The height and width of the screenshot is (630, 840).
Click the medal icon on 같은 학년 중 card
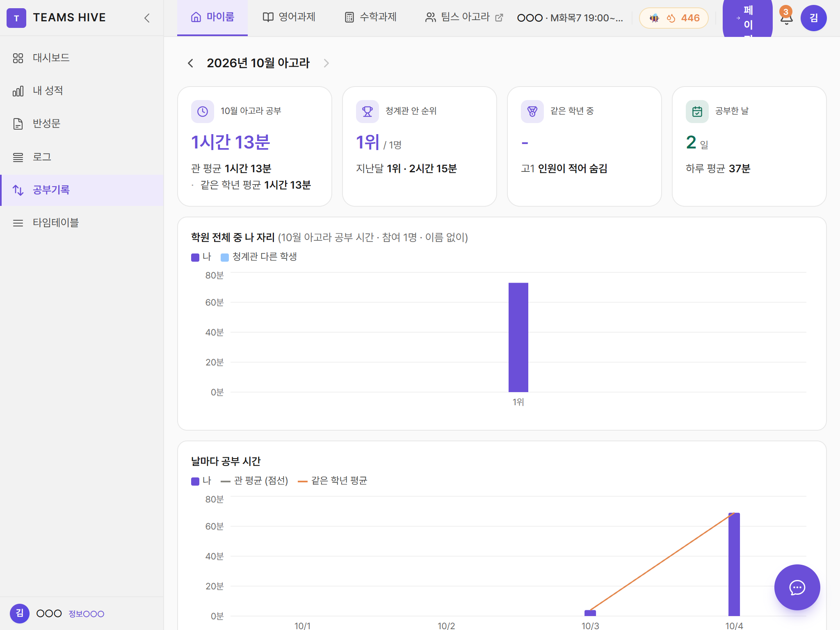[532, 112]
